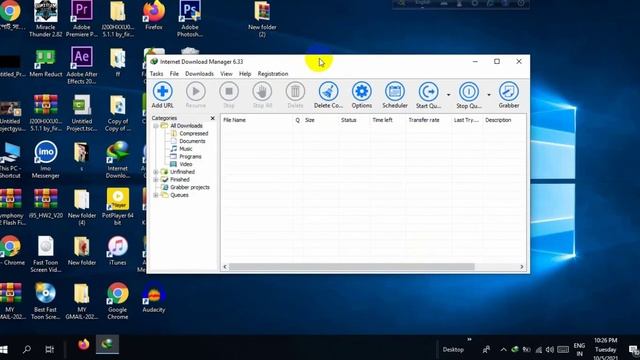Image resolution: width=640 pixels, height=360 pixels.
Task: Open the Help menu
Action: pyautogui.click(x=245, y=74)
